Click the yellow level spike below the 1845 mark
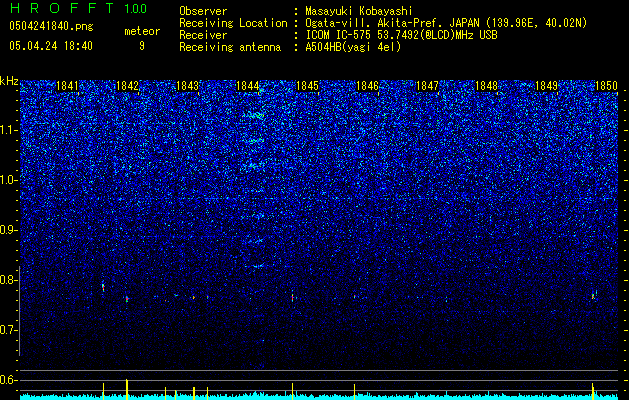Image resolution: width=629 pixels, height=400 pixels. coord(292,391)
